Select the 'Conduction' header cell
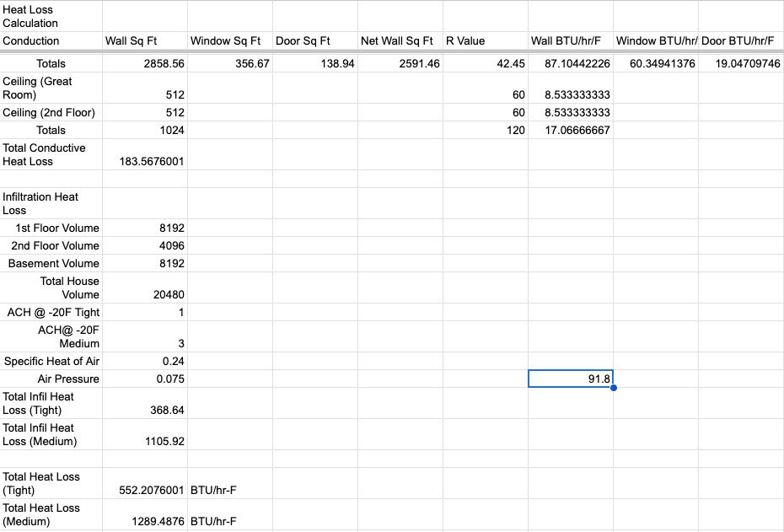 [x=51, y=41]
